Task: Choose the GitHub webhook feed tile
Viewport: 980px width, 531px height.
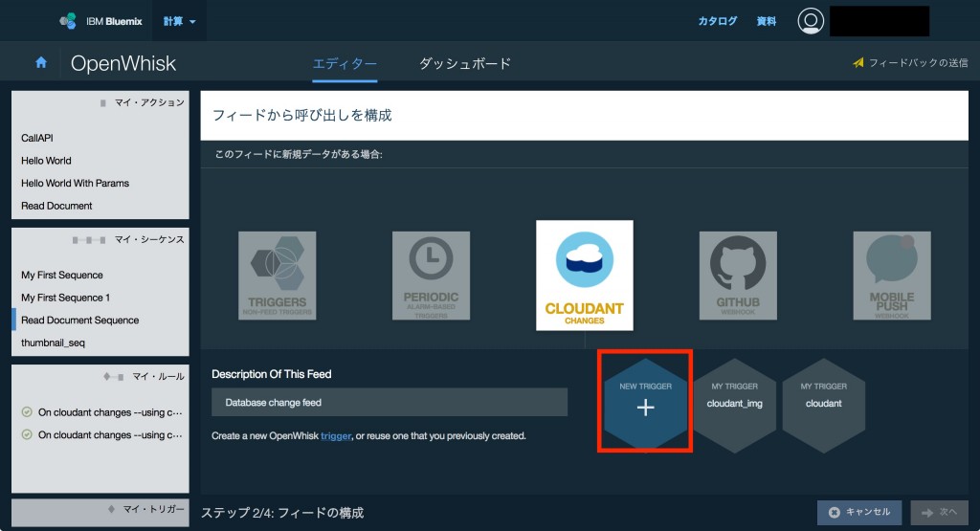Action: click(x=738, y=276)
